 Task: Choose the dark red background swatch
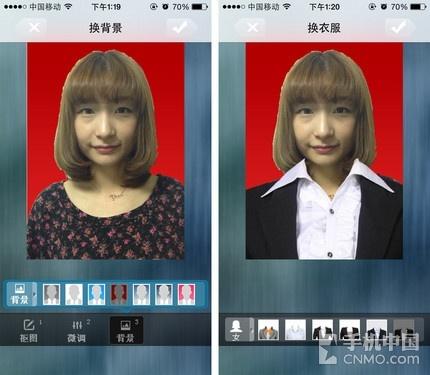click(x=119, y=294)
